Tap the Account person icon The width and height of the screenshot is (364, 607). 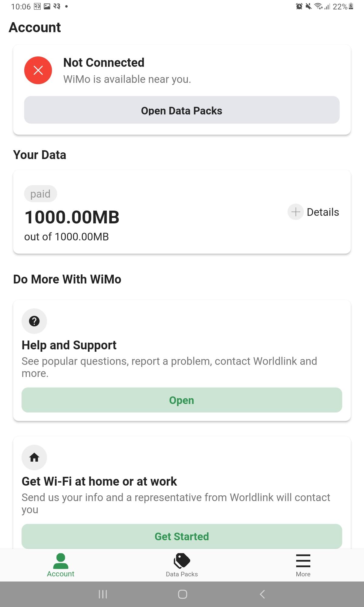point(61,561)
